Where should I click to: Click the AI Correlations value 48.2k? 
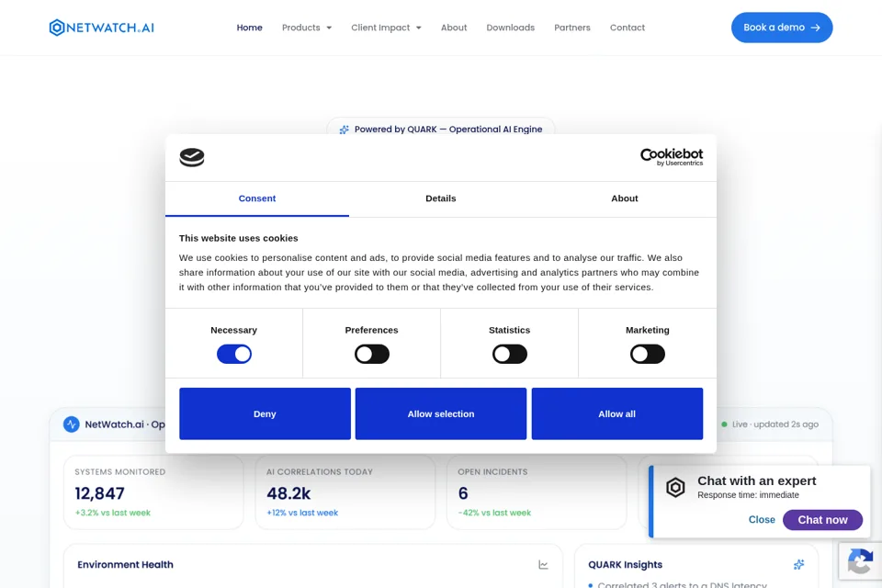point(288,493)
